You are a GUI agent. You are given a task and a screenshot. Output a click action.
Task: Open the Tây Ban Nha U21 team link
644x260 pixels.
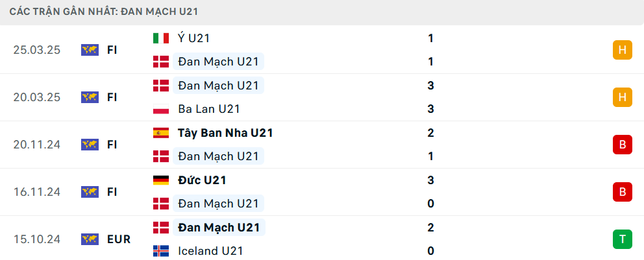[x=225, y=133]
